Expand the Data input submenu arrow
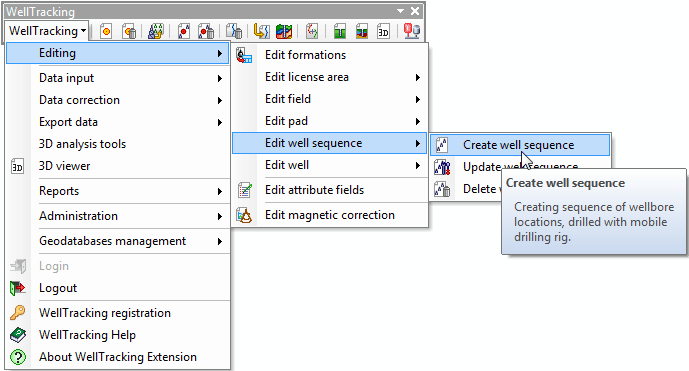 pyautogui.click(x=220, y=78)
